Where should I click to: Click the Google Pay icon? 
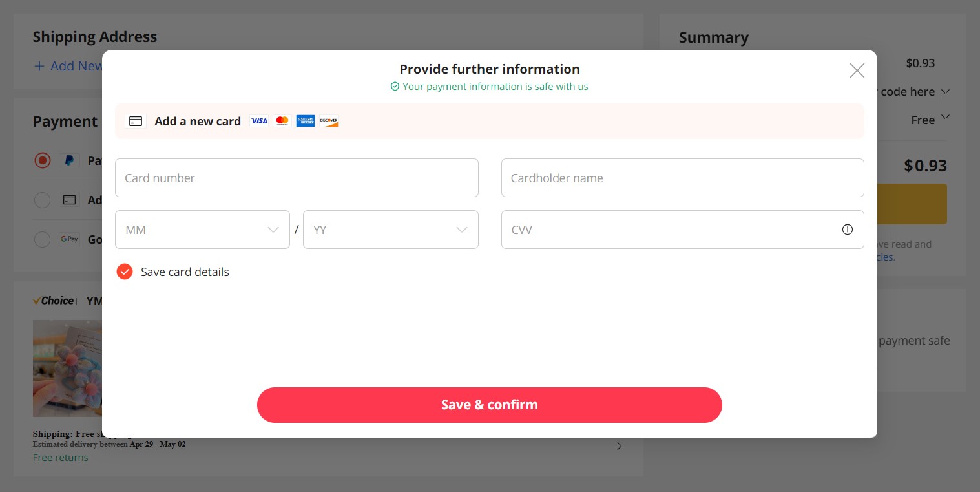click(69, 239)
